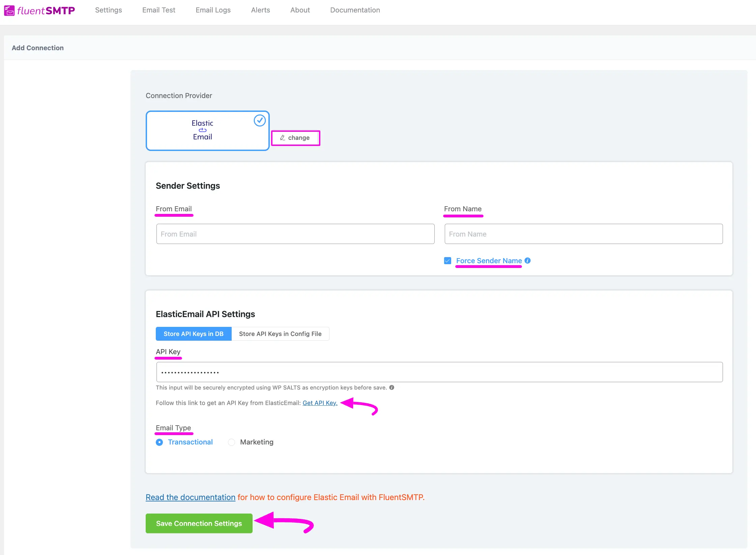The image size is (756, 555).
Task: Click the Force Sender Name info icon
Action: pos(528,260)
